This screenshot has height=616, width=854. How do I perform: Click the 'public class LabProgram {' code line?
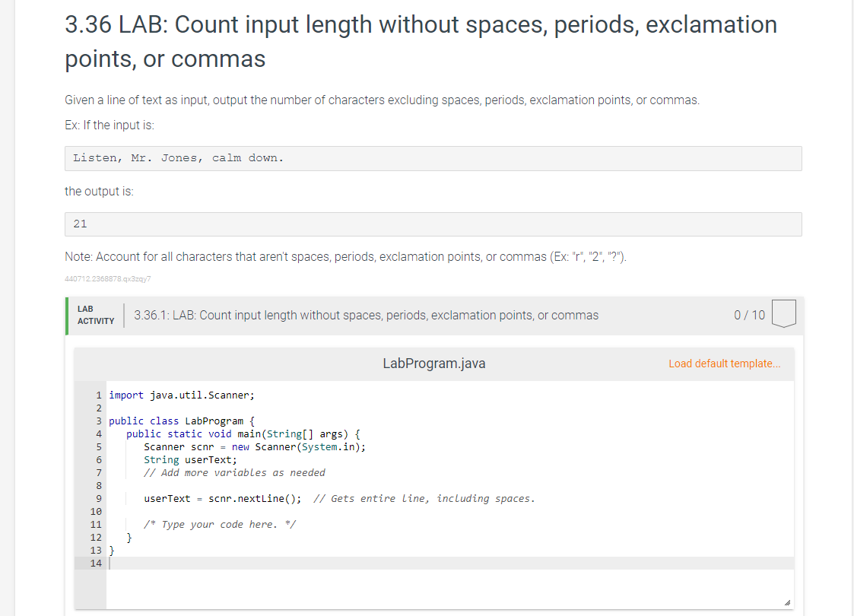[x=181, y=421]
